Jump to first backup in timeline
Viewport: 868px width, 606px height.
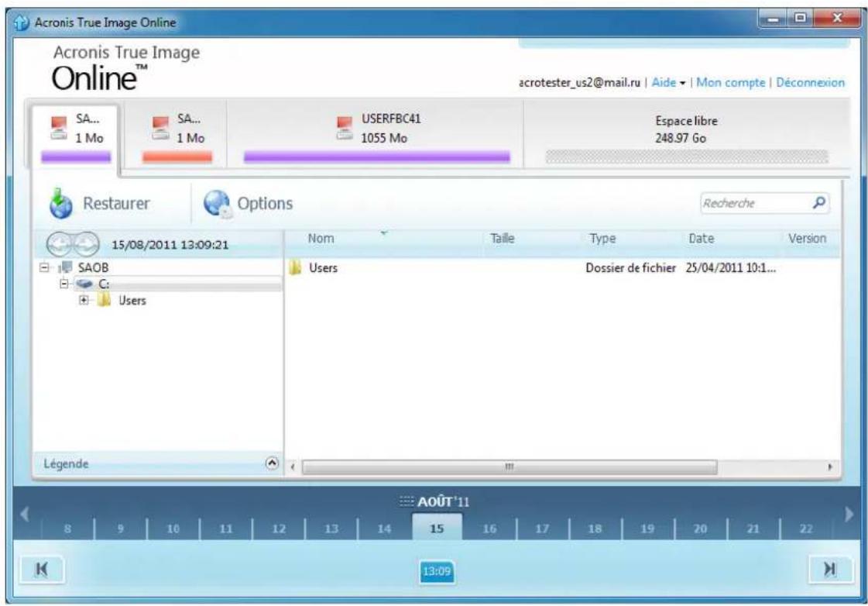(x=42, y=569)
